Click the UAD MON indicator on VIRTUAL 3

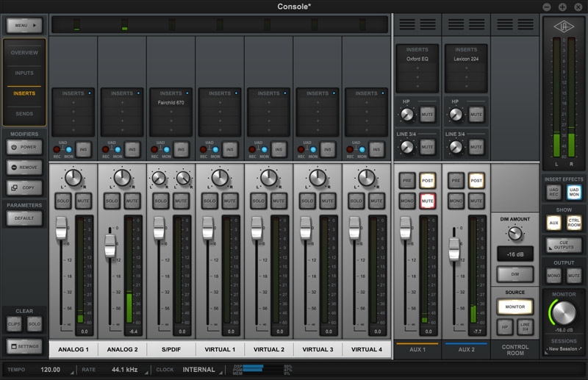pyautogui.click(x=313, y=150)
